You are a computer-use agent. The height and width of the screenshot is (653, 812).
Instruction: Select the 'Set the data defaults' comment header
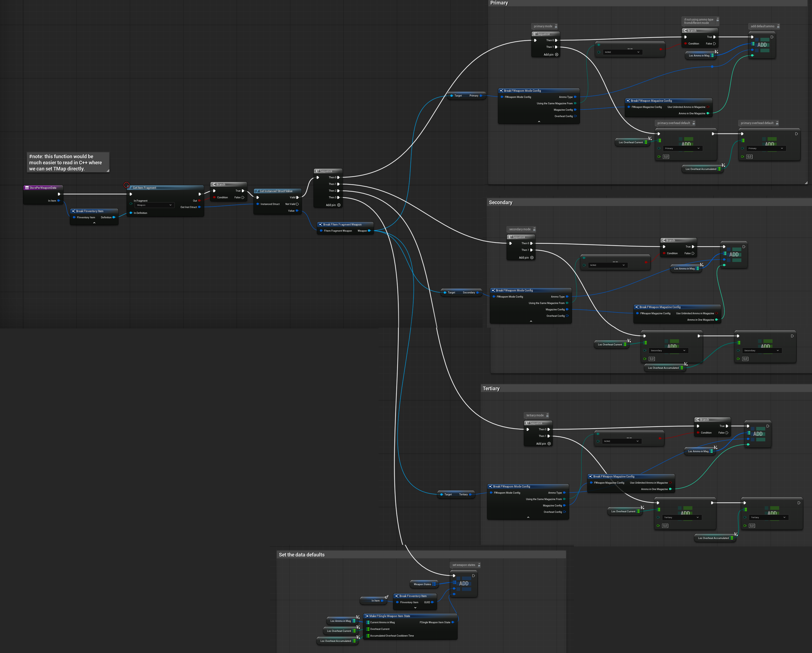coord(302,555)
